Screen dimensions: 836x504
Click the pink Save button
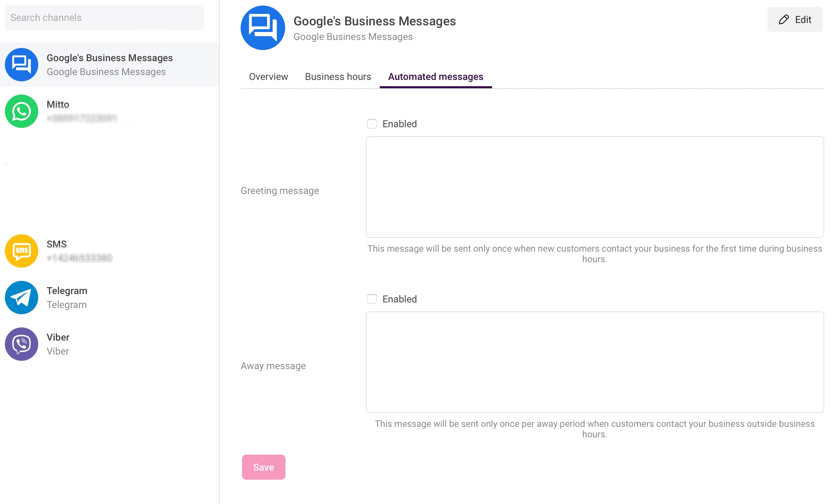pyautogui.click(x=264, y=467)
